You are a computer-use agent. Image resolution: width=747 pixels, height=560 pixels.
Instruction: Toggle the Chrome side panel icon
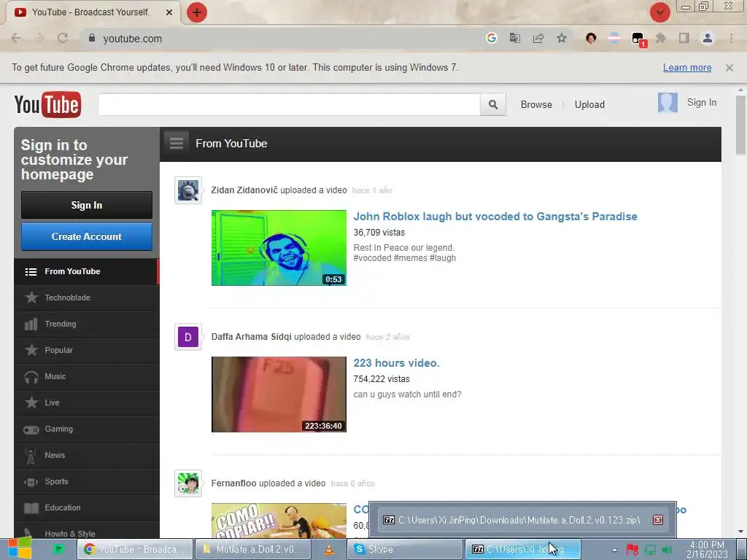[x=684, y=38]
